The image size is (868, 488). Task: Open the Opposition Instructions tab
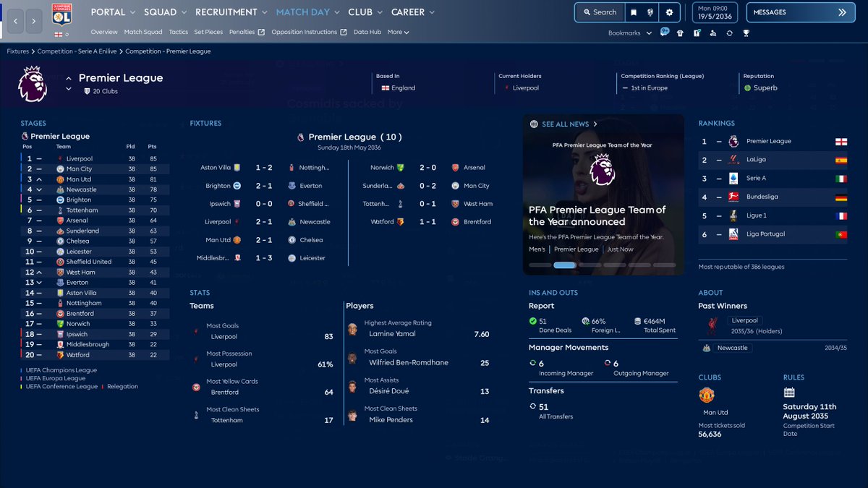pos(309,33)
